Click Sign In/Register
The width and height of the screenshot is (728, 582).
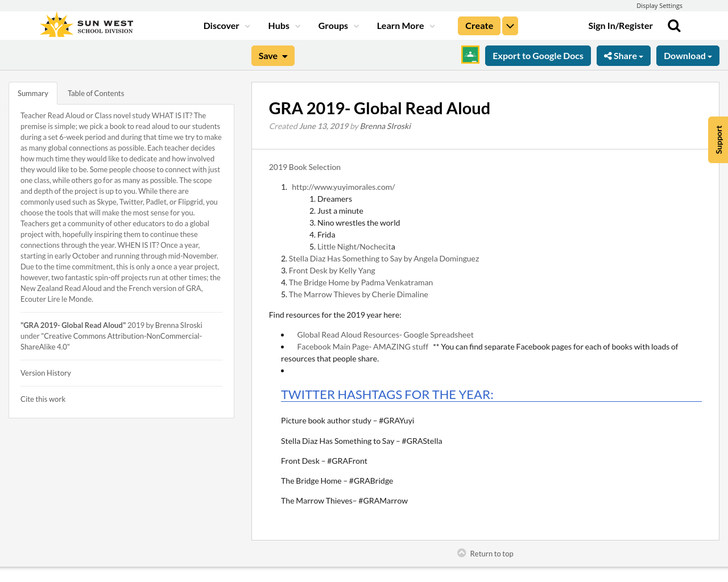tap(621, 24)
